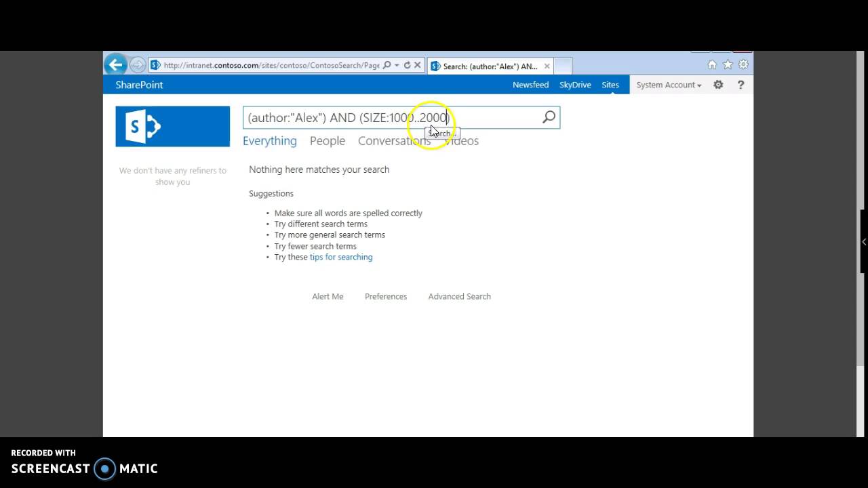Image resolution: width=868 pixels, height=488 pixels.
Task: Click 'Try fewer search terms' text
Action: click(315, 246)
